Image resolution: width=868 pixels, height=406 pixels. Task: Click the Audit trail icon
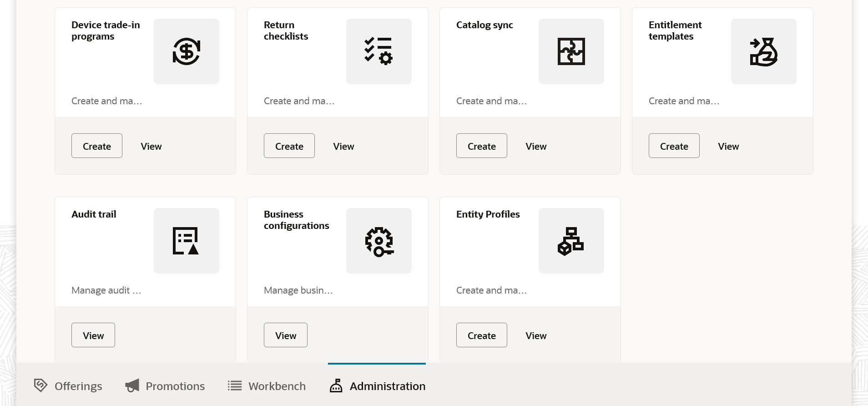coord(187,241)
